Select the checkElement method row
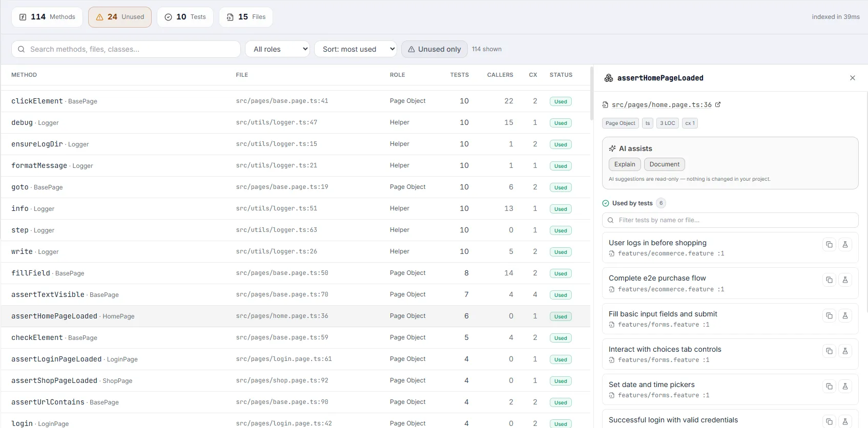The height and width of the screenshot is (428, 868). [295, 337]
